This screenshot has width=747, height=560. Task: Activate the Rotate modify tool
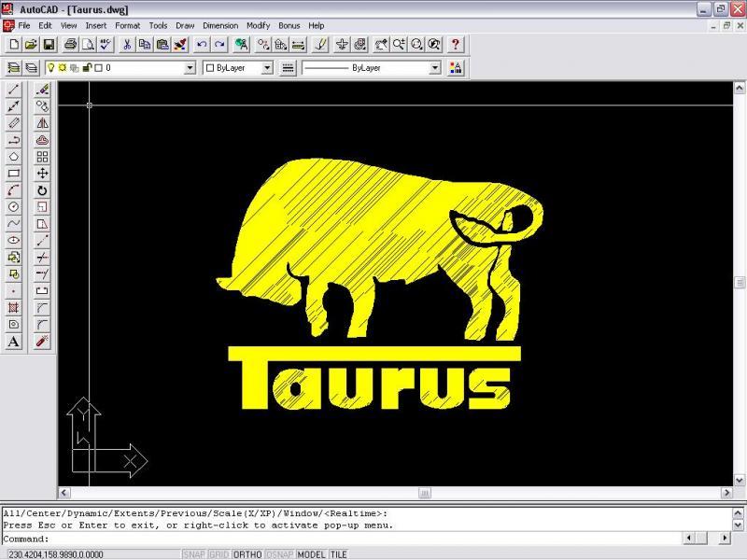click(43, 190)
